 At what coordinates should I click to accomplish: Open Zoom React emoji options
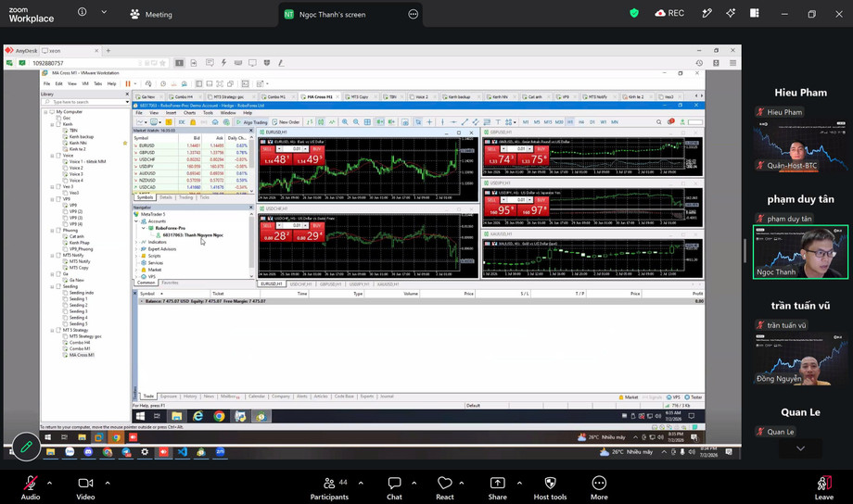tap(444, 487)
